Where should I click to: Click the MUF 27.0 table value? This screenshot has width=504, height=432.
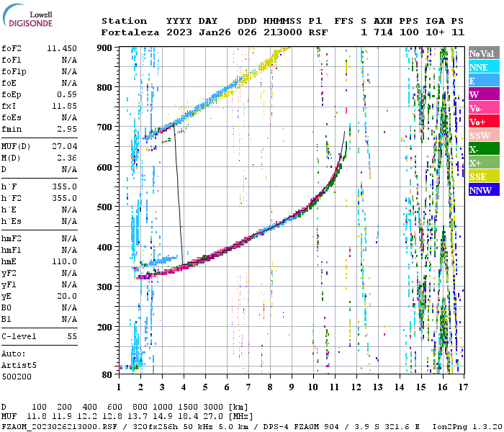pos(213,417)
